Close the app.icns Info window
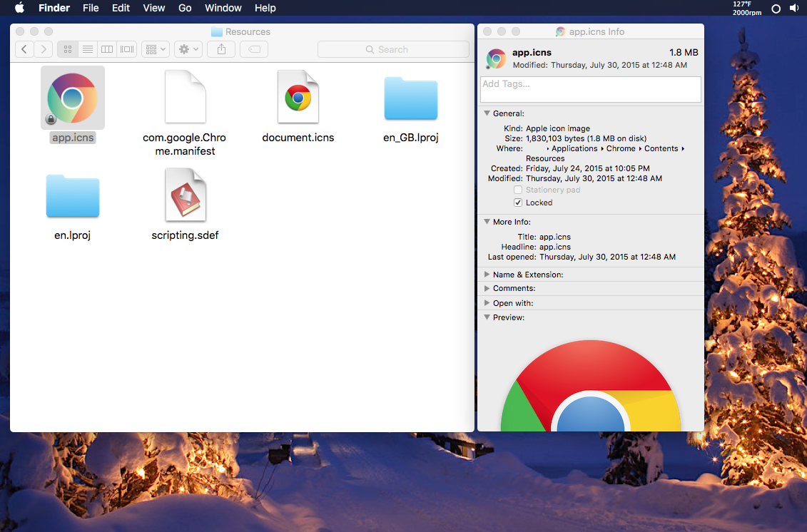Image resolution: width=807 pixels, height=532 pixels. pos(487,31)
